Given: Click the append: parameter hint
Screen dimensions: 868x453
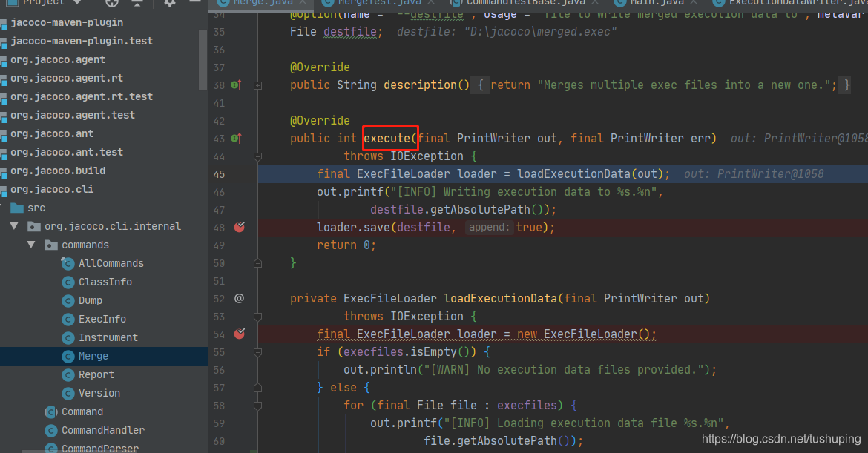Looking at the screenshot, I should [x=488, y=228].
